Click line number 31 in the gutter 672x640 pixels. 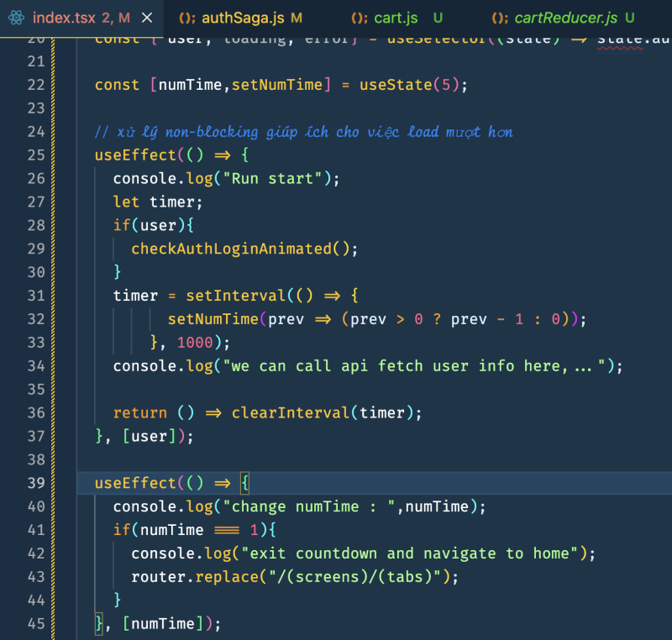(x=35, y=296)
